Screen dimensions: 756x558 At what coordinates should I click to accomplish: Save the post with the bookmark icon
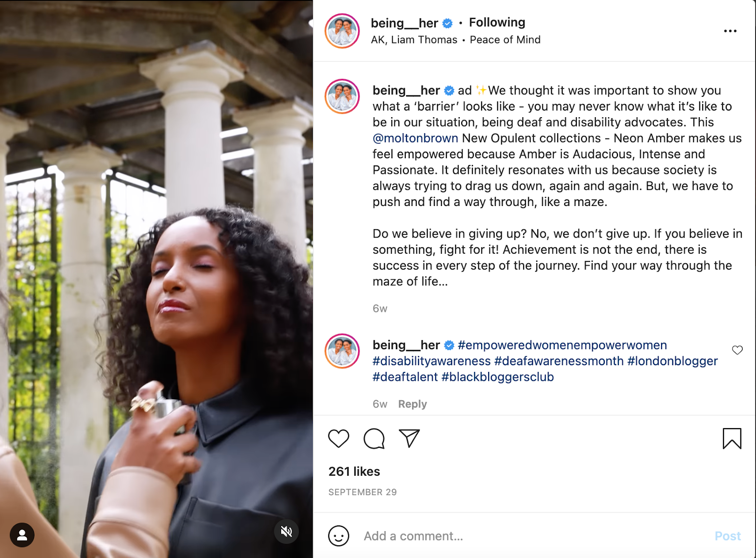point(731,438)
